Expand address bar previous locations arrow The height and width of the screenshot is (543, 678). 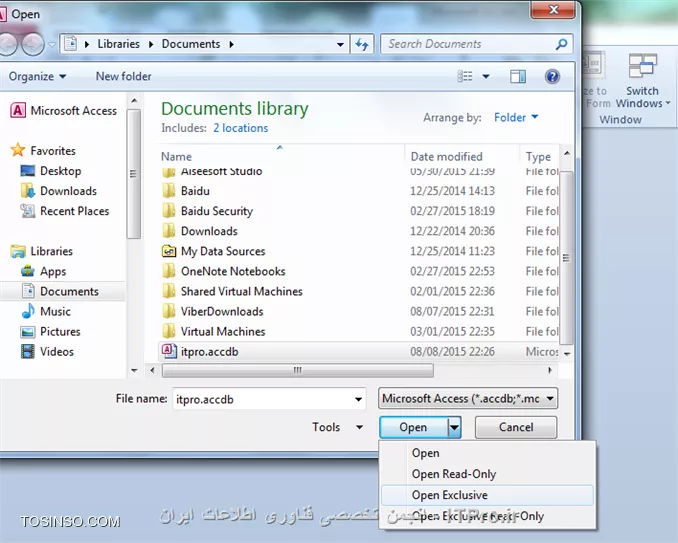(x=340, y=44)
